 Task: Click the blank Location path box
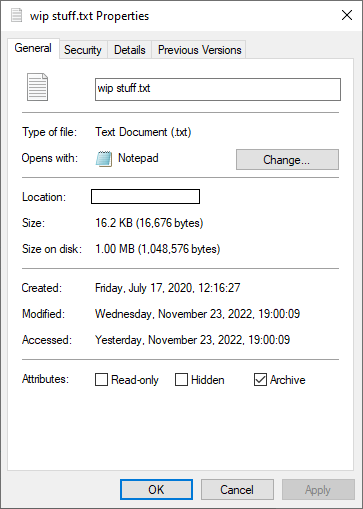tap(145, 196)
